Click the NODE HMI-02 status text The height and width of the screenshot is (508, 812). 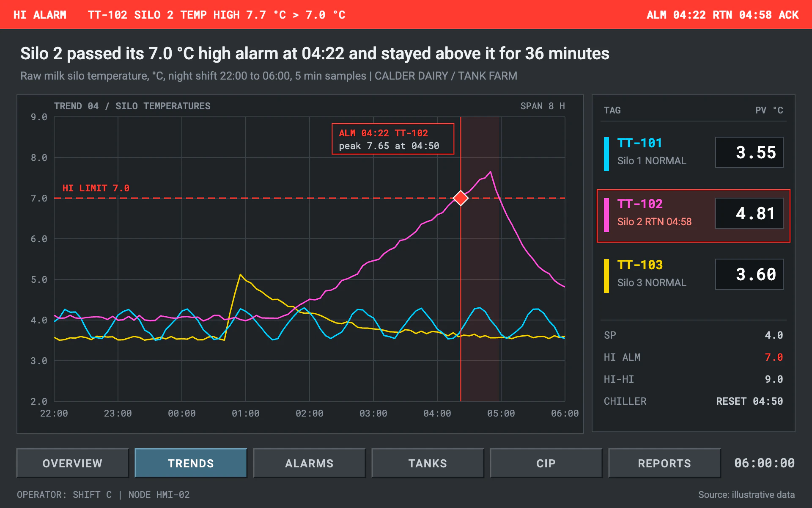pos(159,494)
